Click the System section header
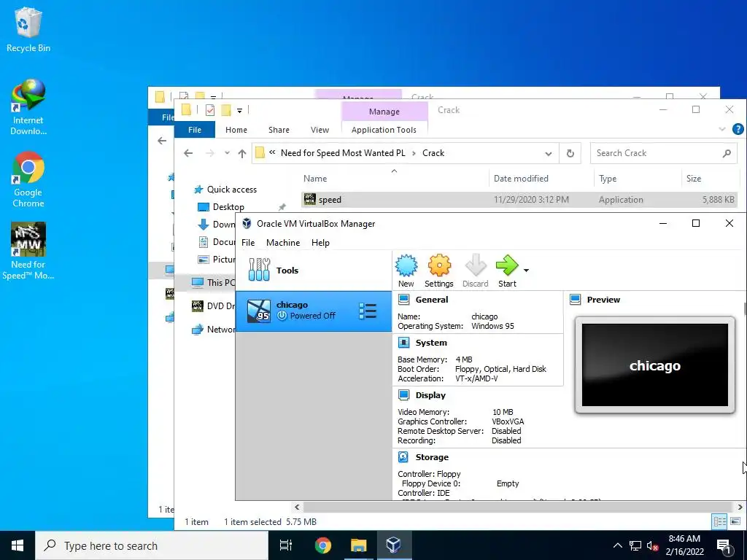 pos(430,343)
